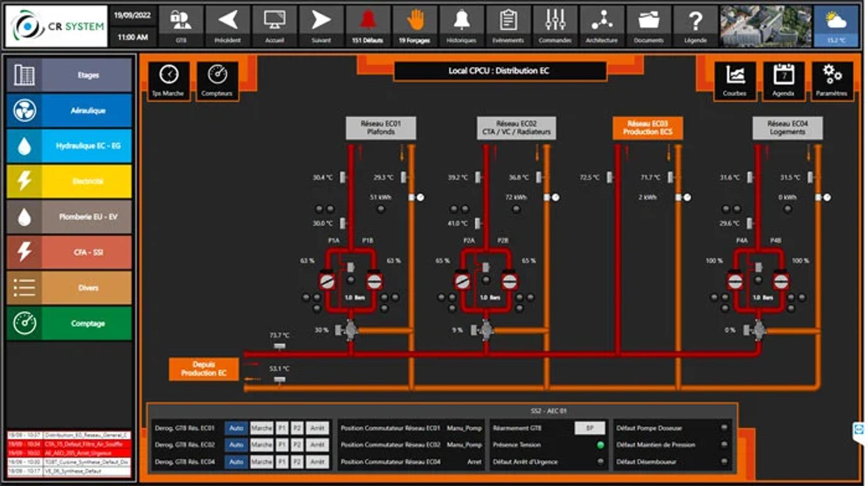Open the GTB login icon
Image resolution: width=868 pixels, height=486 pixels.
[x=181, y=25]
